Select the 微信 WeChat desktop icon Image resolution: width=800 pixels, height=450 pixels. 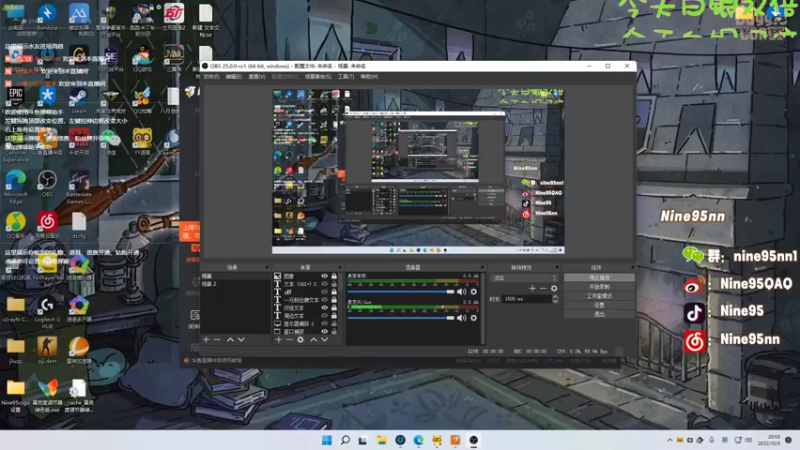110,142
